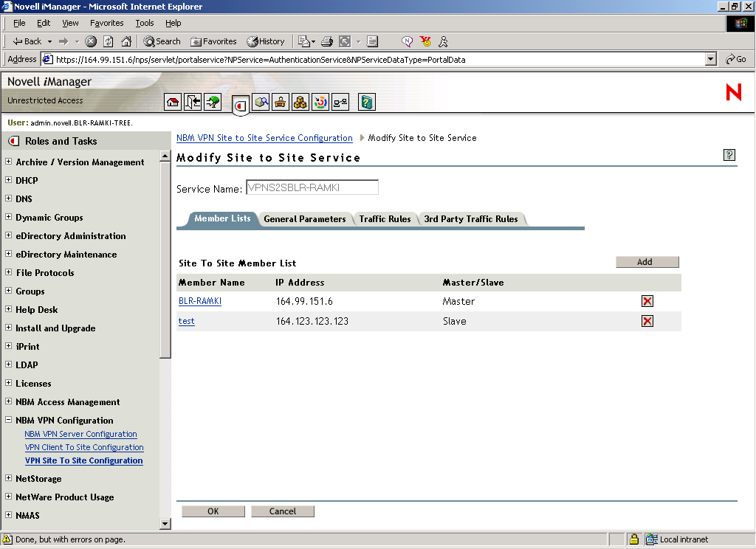Image resolution: width=756 pixels, height=549 pixels.
Task: Click the security lock status icon
Action: 634,539
